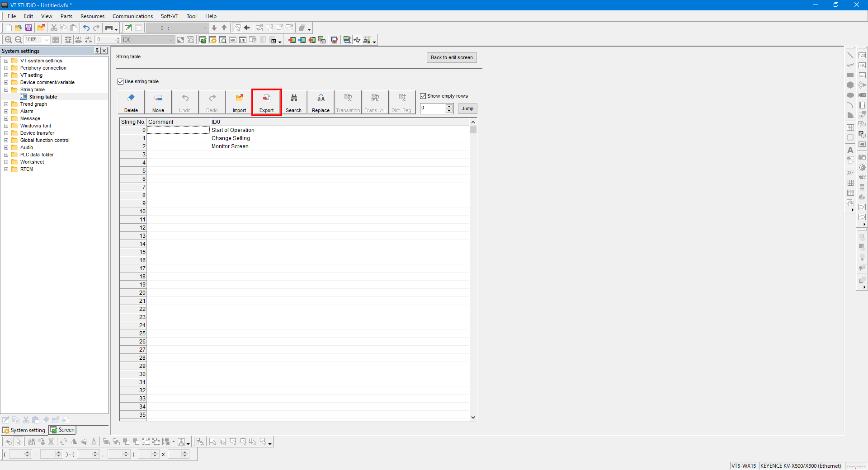Click the Save icon in main toolbar
The height and width of the screenshot is (470, 868).
tap(28, 28)
